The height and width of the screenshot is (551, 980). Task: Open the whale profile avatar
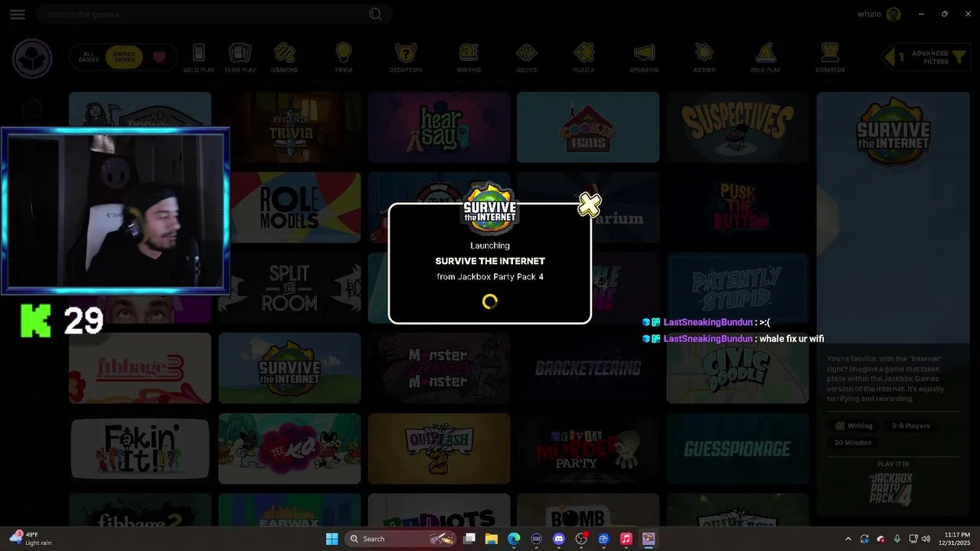pyautogui.click(x=893, y=15)
